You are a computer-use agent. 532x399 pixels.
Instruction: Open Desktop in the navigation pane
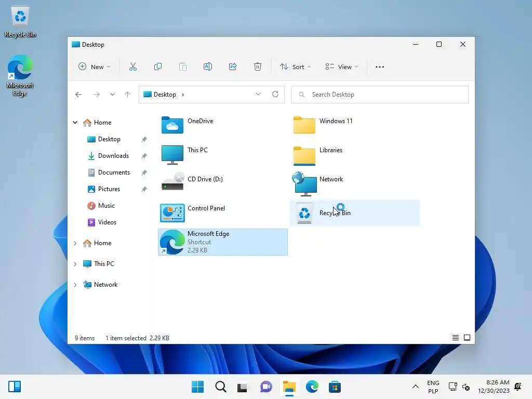109,139
